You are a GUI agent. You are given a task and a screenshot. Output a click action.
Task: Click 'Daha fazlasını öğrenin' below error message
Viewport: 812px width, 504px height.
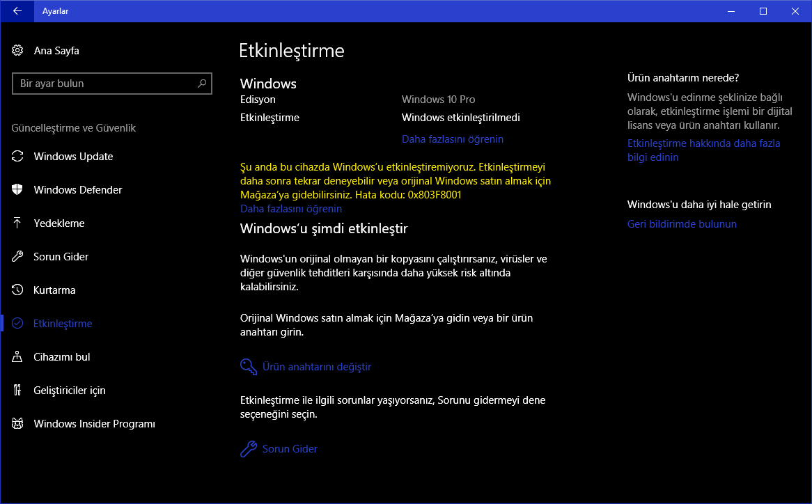click(x=291, y=209)
